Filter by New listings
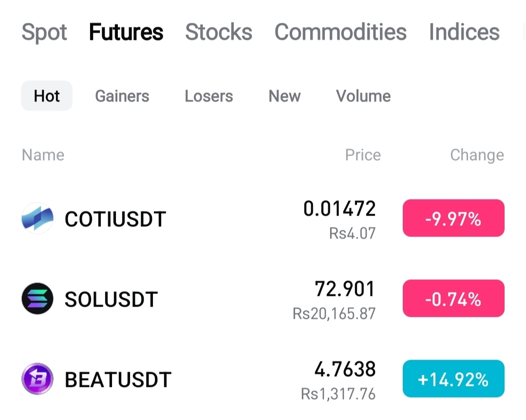Image resolution: width=526 pixels, height=420 pixels. point(284,96)
